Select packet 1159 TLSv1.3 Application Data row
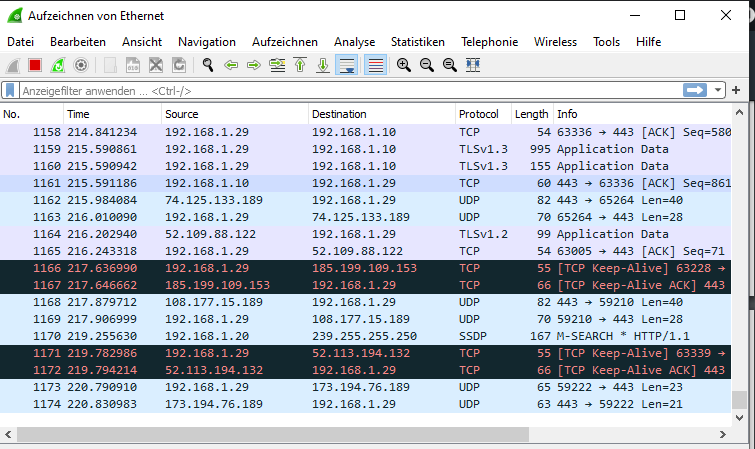This screenshot has height=449, width=755. pos(365,149)
